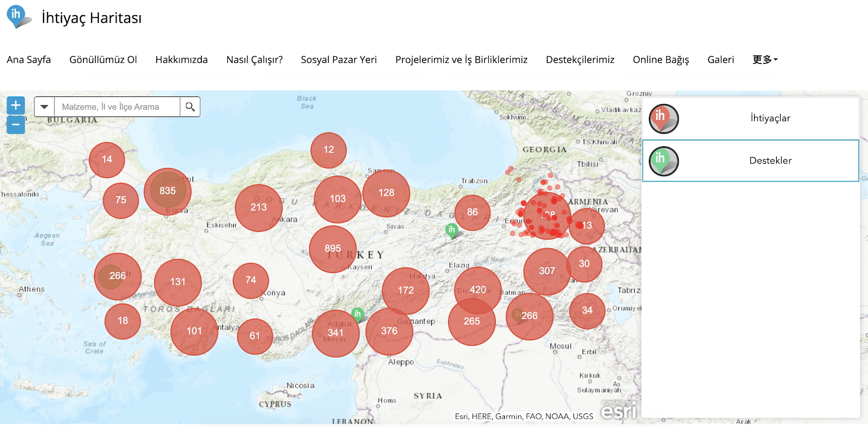Image resolution: width=868 pixels, height=427 pixels.
Task: Open Gönüllümüz Ol page
Action: (x=103, y=60)
